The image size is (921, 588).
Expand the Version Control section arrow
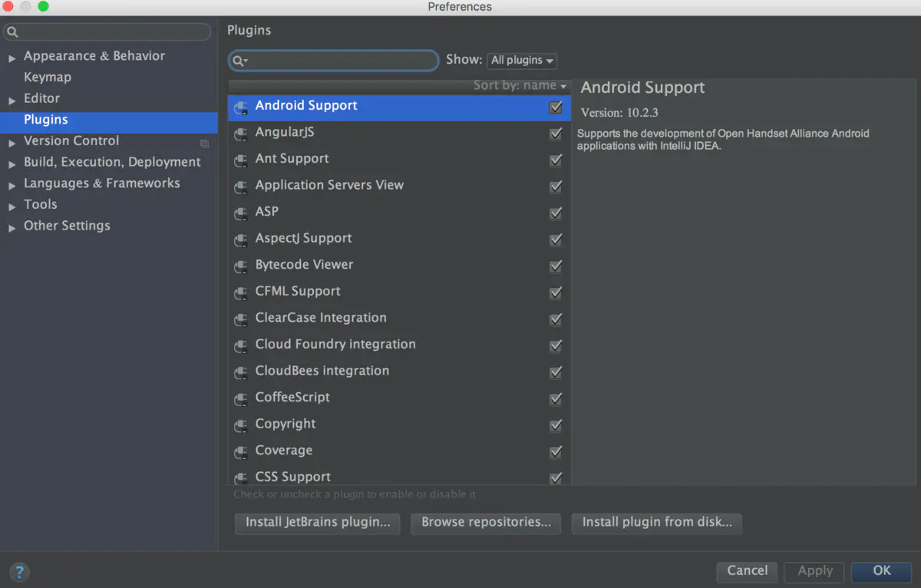(12, 143)
